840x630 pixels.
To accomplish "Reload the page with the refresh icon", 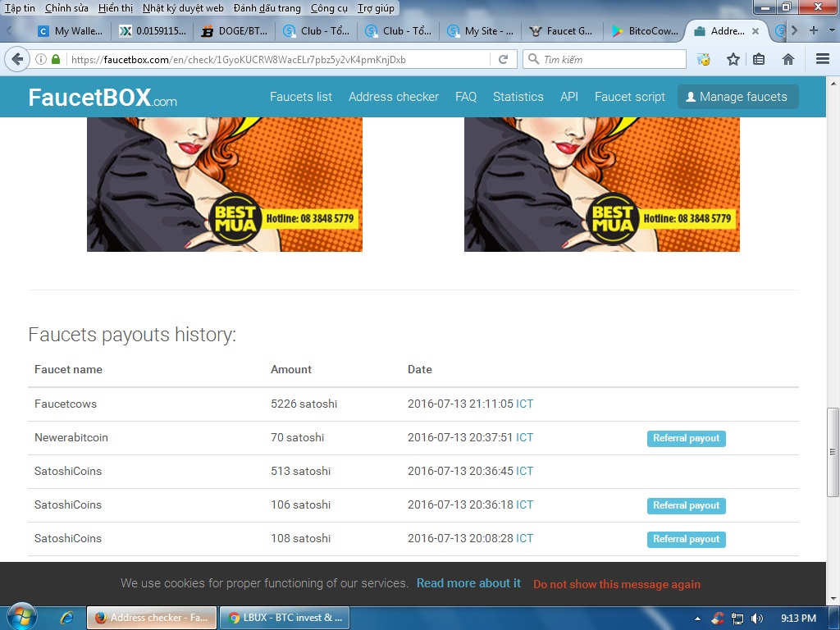I will [503, 59].
